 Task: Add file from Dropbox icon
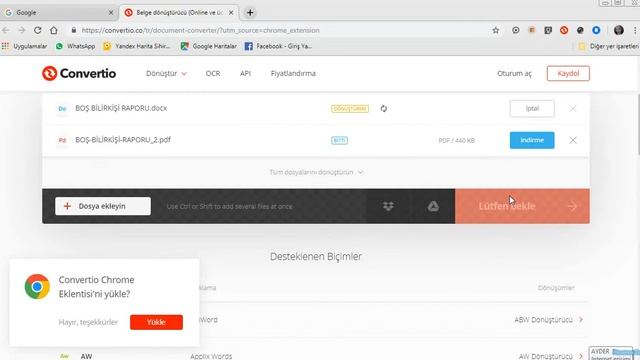[x=388, y=206]
